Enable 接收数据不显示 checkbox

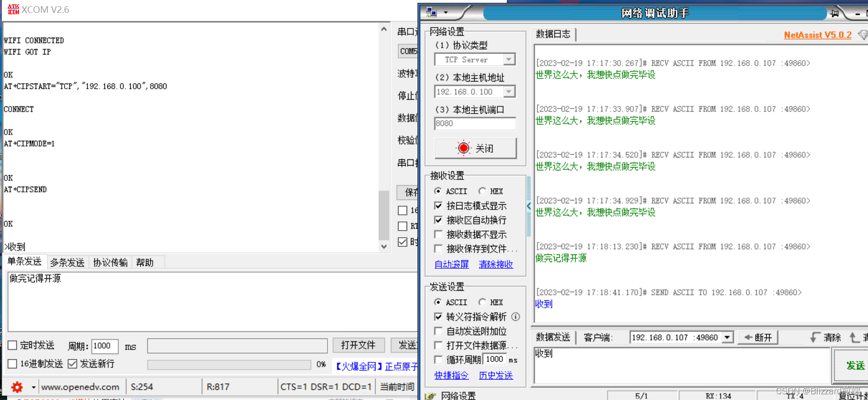point(438,234)
